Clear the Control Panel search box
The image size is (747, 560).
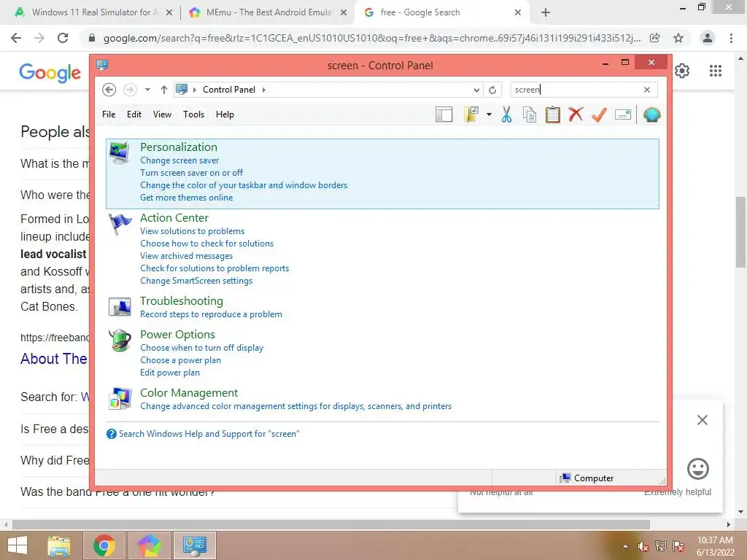point(647,90)
